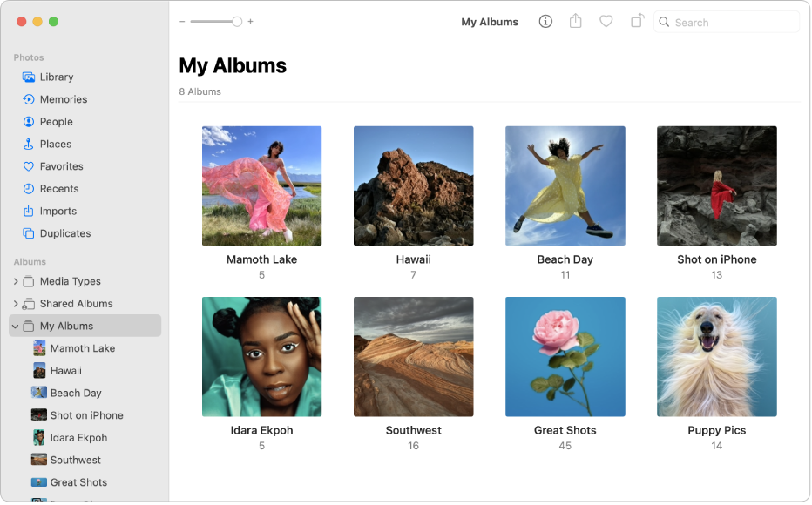Open the Imports section

point(59,211)
